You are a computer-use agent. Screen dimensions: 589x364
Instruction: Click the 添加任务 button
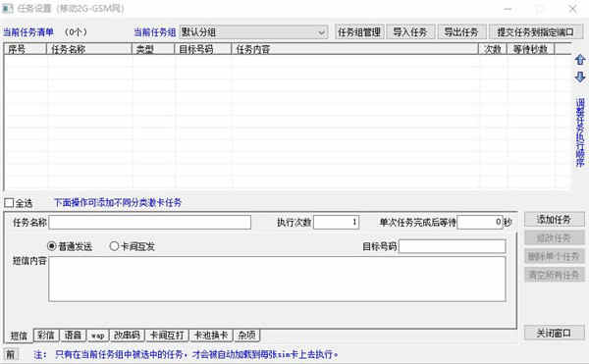coord(554,219)
